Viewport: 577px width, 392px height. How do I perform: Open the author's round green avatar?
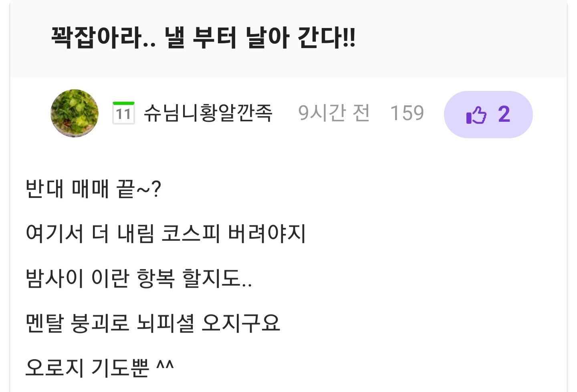click(x=75, y=113)
